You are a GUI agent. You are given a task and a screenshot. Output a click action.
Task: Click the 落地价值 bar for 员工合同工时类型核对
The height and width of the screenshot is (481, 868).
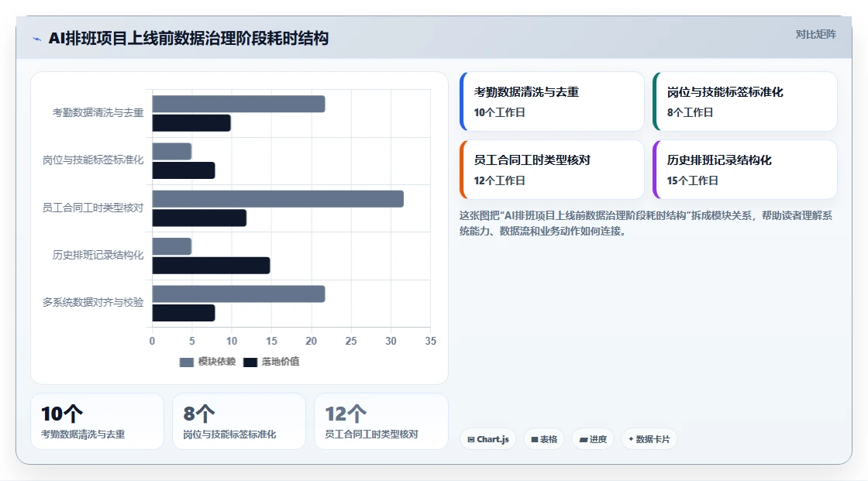199,218
